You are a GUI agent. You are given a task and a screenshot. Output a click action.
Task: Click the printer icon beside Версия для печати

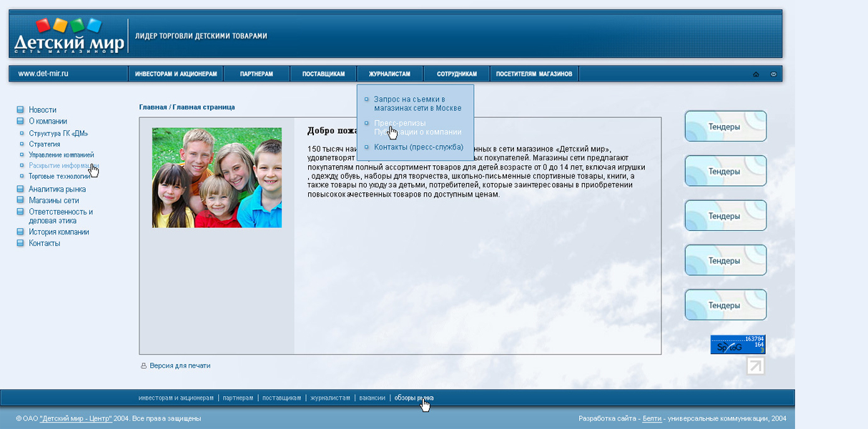144,366
